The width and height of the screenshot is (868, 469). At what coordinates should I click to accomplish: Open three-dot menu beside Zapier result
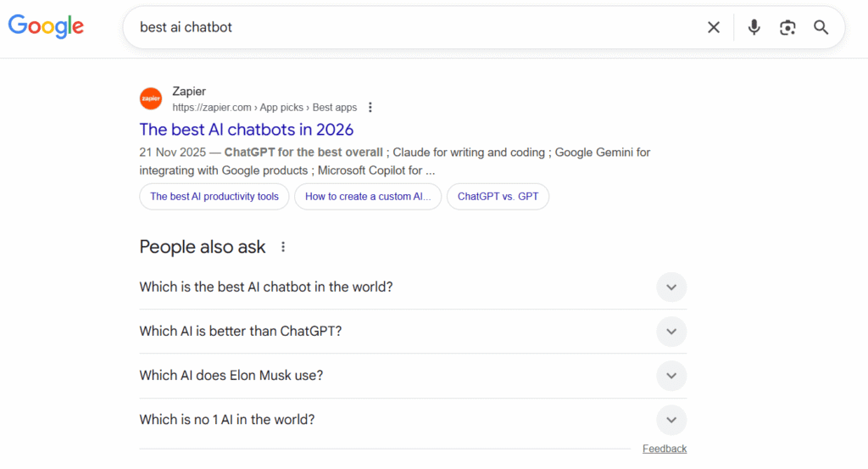click(x=370, y=108)
